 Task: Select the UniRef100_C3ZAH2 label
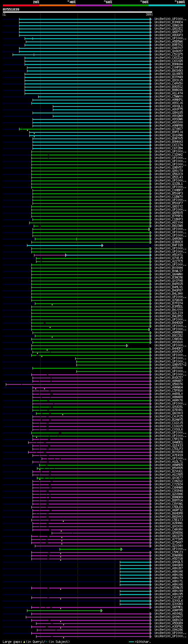tap(169, 155)
